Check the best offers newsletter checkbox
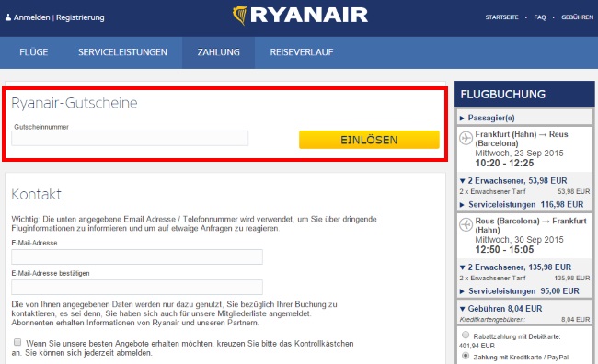The width and height of the screenshot is (598, 364). pyautogui.click(x=17, y=342)
